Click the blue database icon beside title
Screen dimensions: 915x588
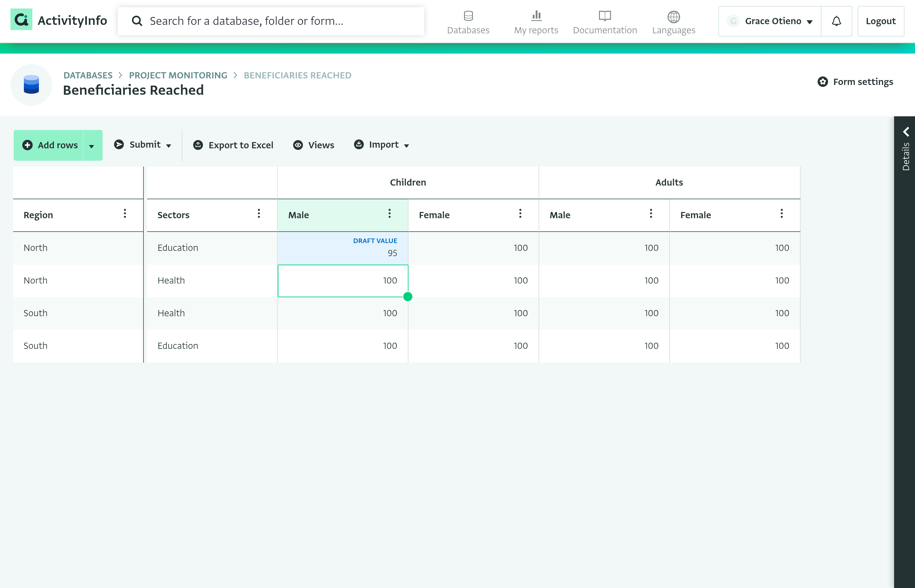[x=31, y=84]
